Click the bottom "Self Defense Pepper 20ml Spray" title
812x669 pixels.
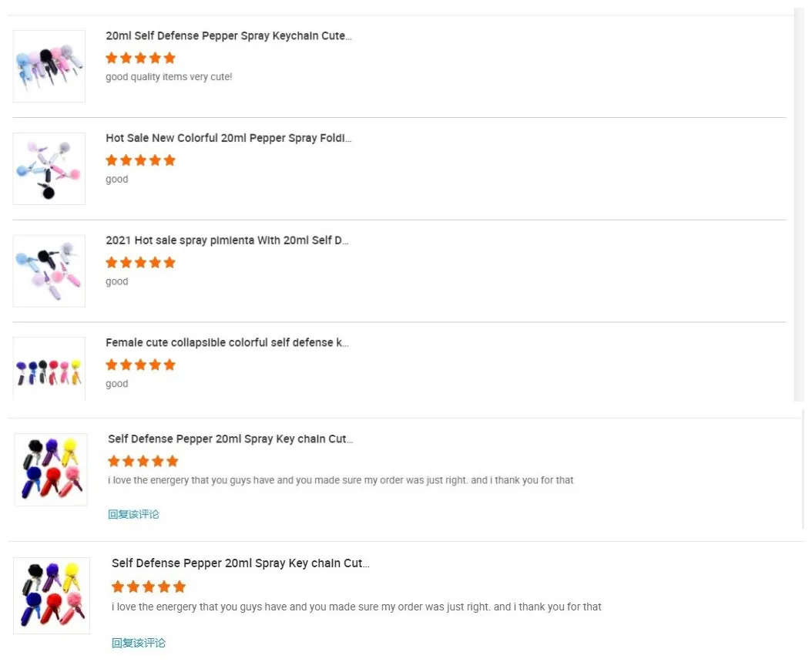[x=240, y=563]
